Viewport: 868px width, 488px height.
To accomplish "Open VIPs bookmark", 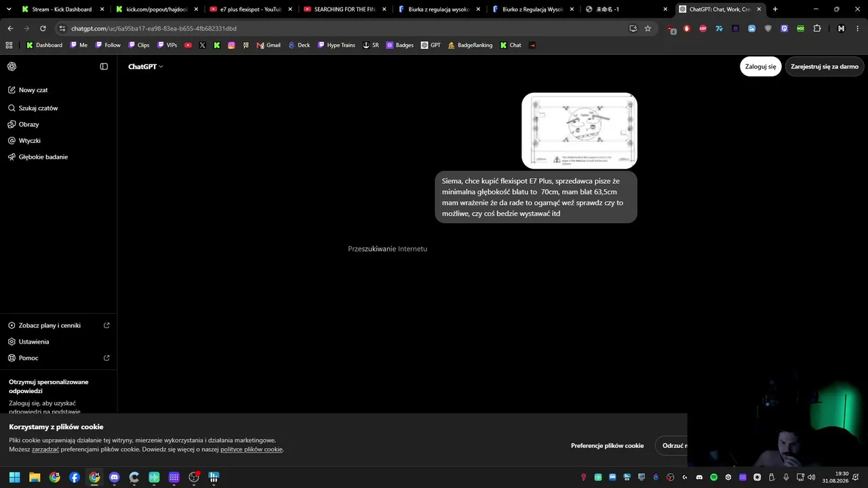I will coord(167,45).
